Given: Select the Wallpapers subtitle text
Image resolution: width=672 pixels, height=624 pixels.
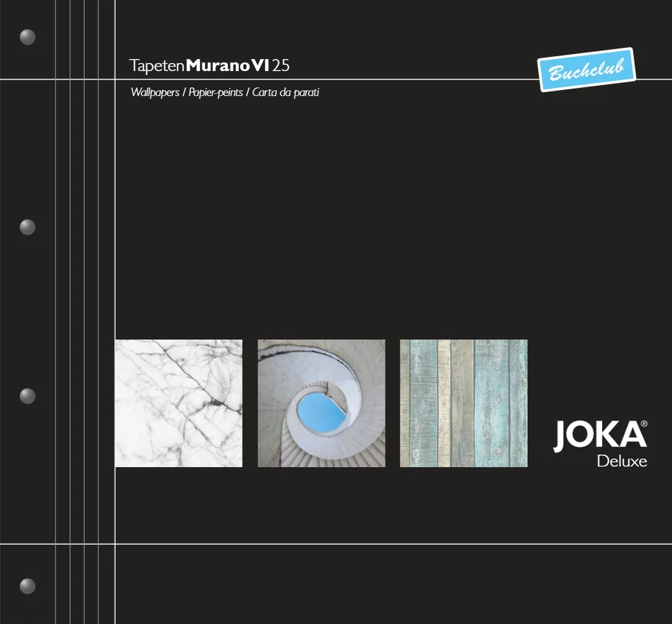Looking at the screenshot, I should 155,92.
